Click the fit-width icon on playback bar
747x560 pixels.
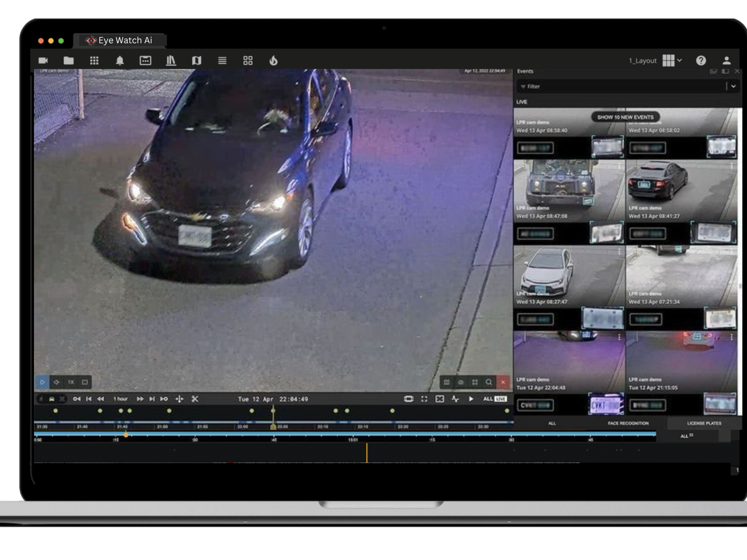(409, 399)
